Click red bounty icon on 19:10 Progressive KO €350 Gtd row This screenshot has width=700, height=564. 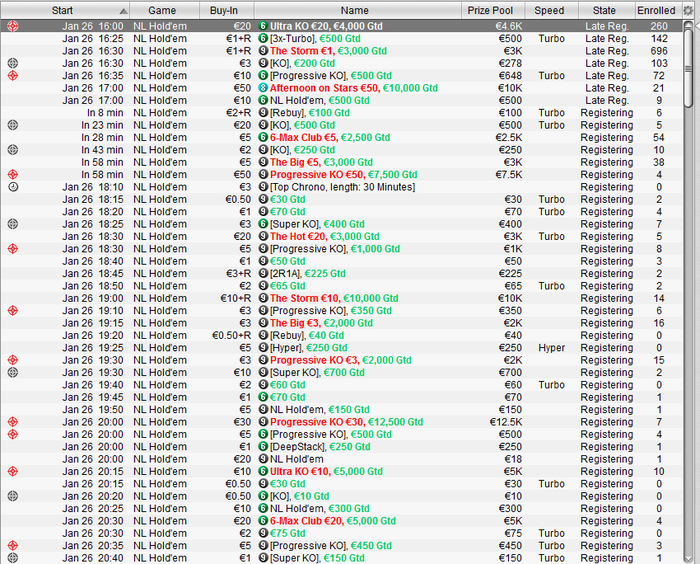(13, 310)
